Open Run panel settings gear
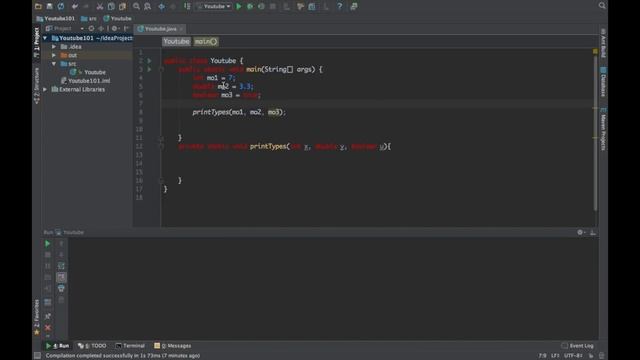 click(581, 232)
